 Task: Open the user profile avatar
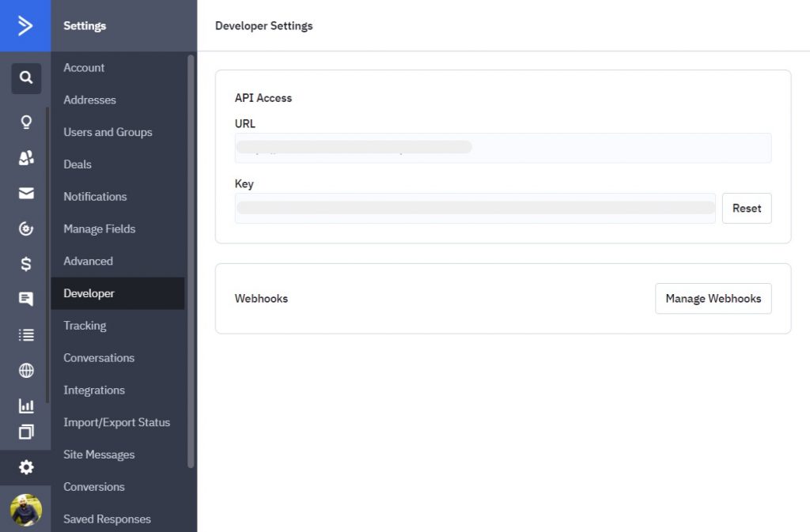coord(26,510)
